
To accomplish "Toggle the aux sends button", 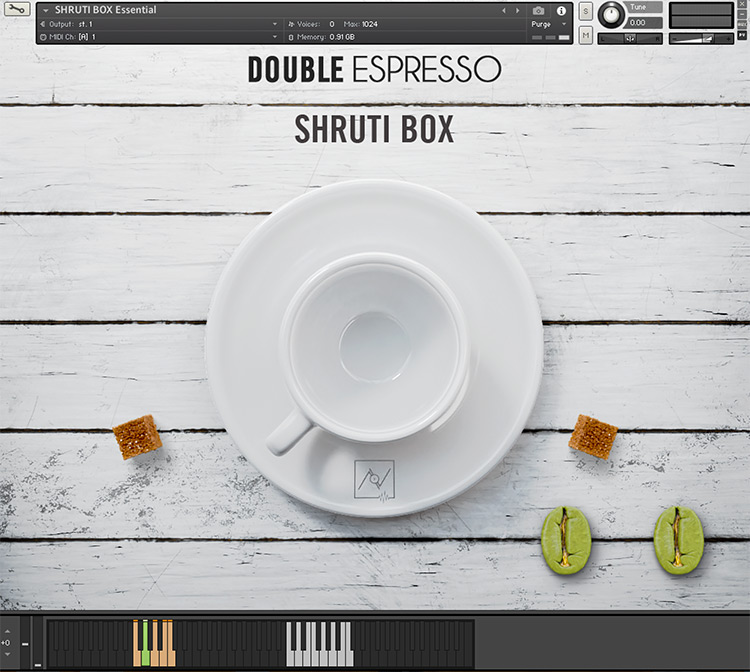I will click(x=741, y=24).
